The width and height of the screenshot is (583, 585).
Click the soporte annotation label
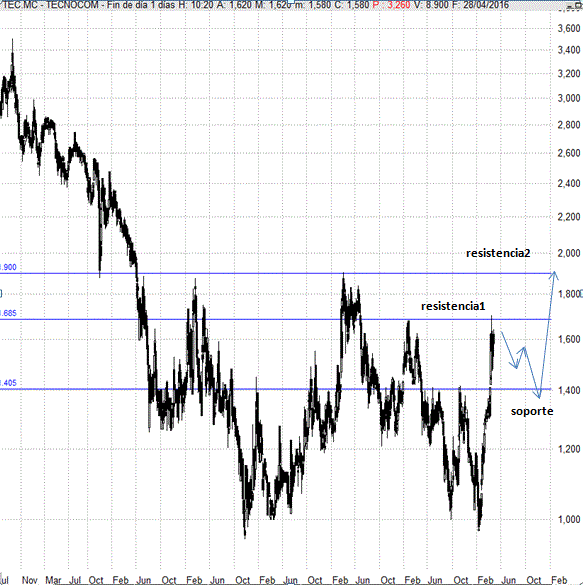[532, 412]
